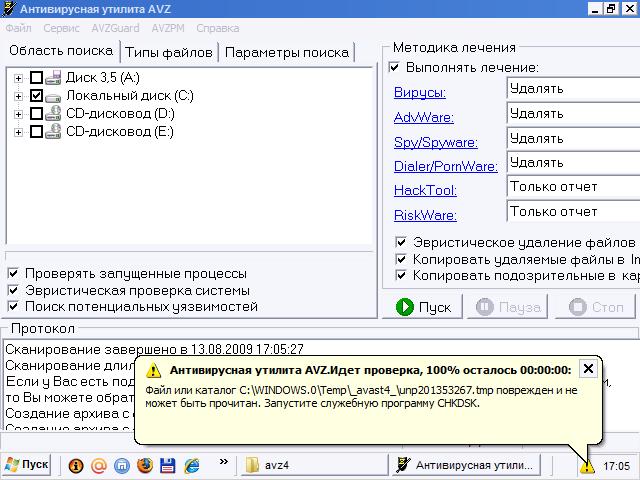The image size is (640, 480).
Task: Open the Справка menu
Action: (218, 28)
